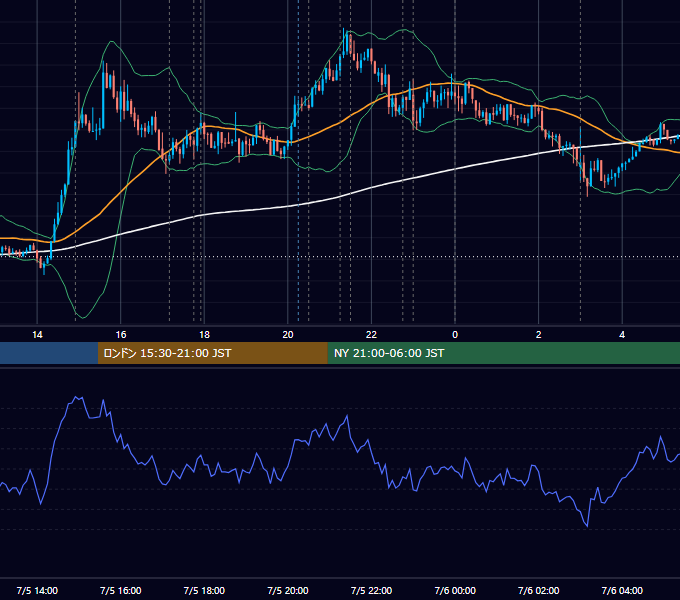The height and width of the screenshot is (600, 680).
Task: Click the 7/5 16:00 time label
Action: 121,590
